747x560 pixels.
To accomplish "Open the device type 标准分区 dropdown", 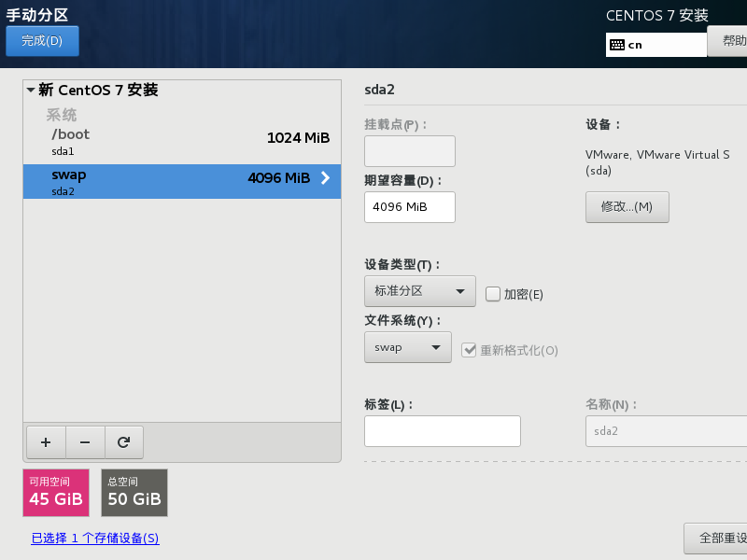I will point(419,291).
